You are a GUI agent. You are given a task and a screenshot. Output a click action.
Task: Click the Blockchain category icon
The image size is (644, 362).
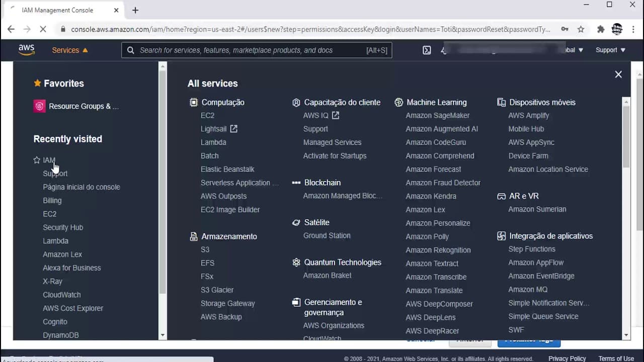click(296, 183)
